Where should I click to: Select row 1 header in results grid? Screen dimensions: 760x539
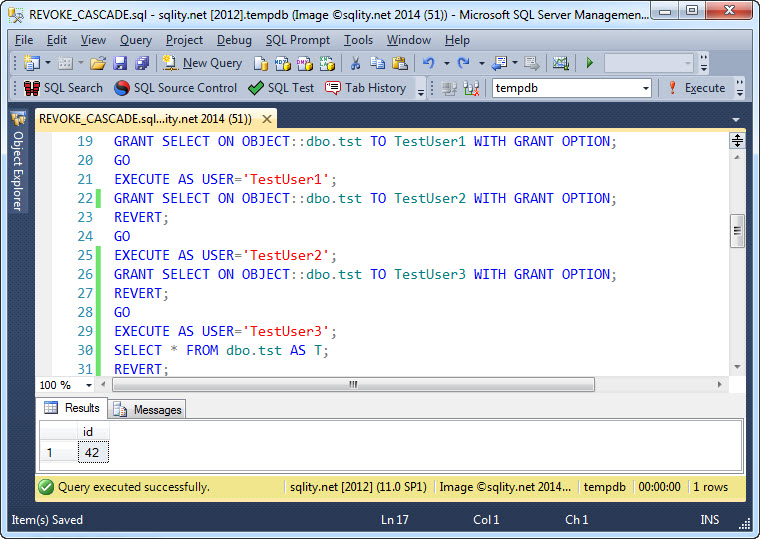coord(58,453)
